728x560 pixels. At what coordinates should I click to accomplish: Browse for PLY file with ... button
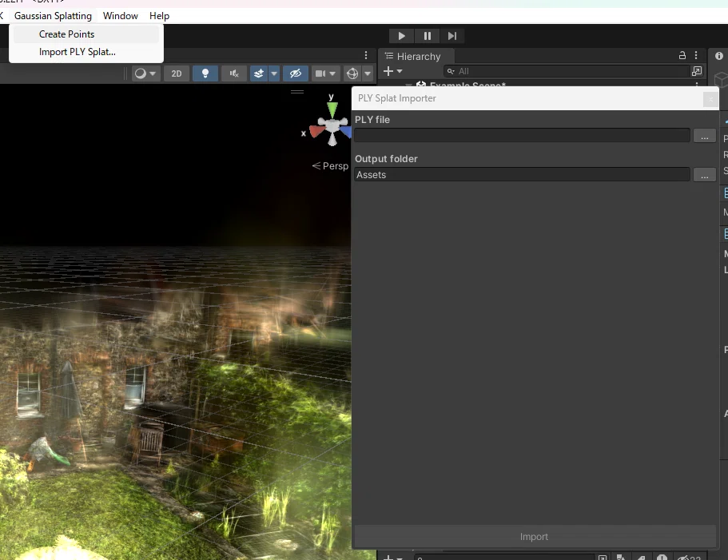click(704, 136)
